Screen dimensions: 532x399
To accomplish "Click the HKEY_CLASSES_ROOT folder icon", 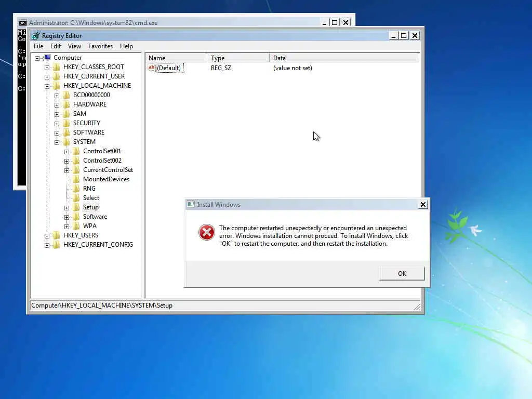I will [x=56, y=67].
